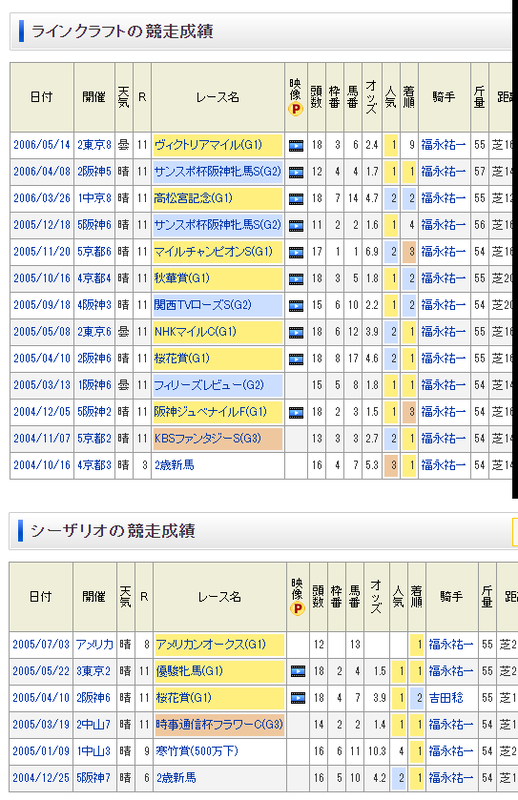Open date link 2005/07/03
Image resolution: width=518 pixels, height=800 pixels.
click(x=41, y=644)
